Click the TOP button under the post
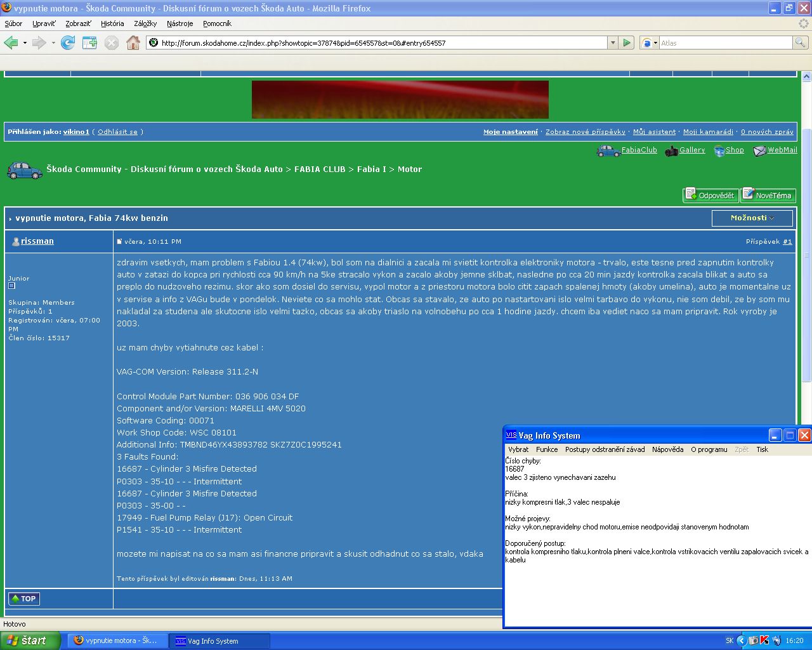The image size is (812, 650). coord(24,599)
